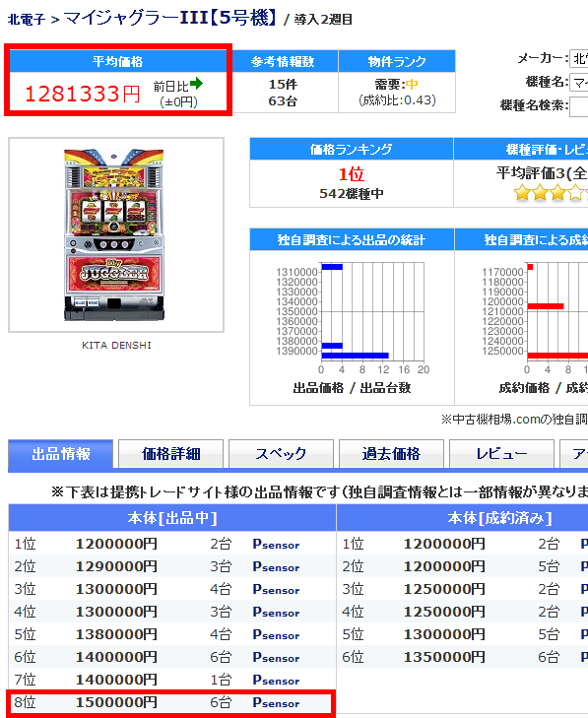Screen dimensions: 588x718
Task: Select the 出品情報 tab
Action: pos(60,454)
